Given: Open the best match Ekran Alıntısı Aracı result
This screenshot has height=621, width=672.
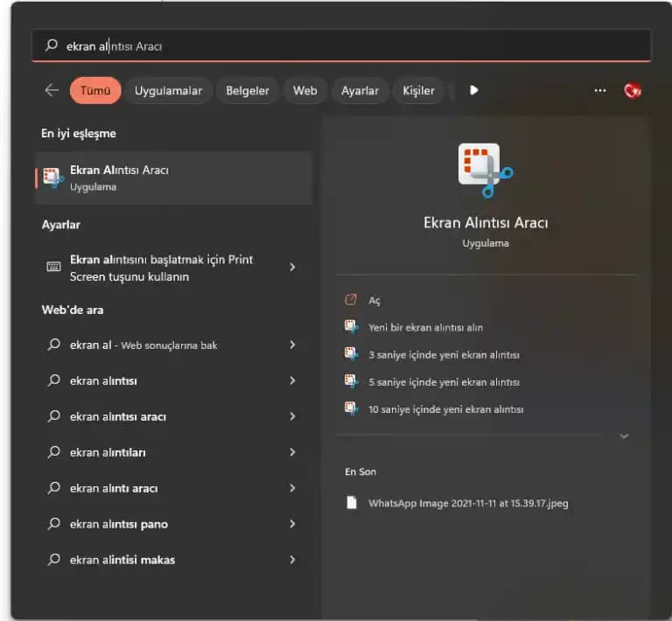Looking at the screenshot, I should tap(173, 178).
